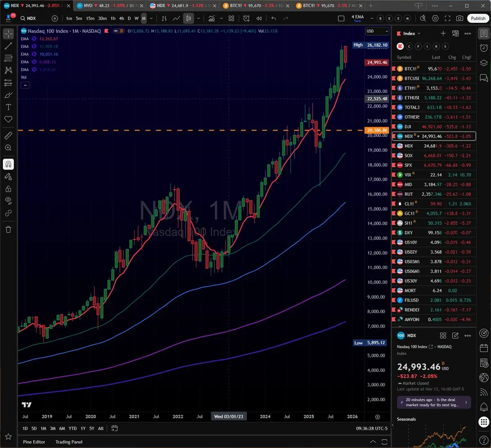Image resolution: width=491 pixels, height=448 pixels.
Task: Open the heart icons tool group
Action: pyautogui.click(x=8, y=119)
